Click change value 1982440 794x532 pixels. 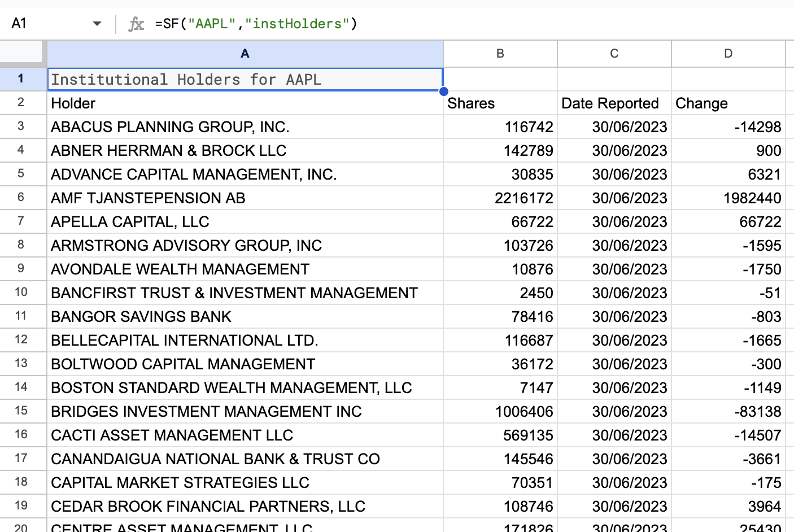click(728, 198)
